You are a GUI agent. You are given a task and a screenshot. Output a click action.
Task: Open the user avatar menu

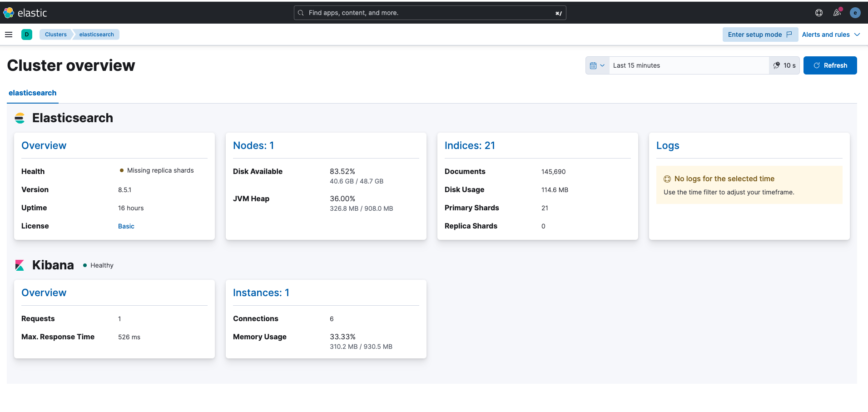(855, 13)
